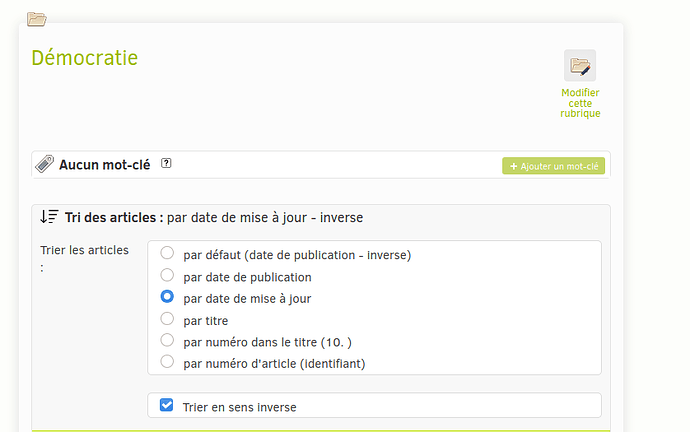Viewport: 690px width, 432px height.
Task: Click the Aucun mot-clé heading
Action: click(105, 165)
